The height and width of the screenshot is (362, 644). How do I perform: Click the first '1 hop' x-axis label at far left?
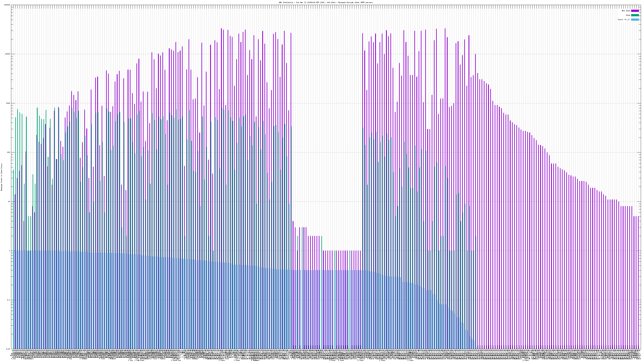click(x=13, y=359)
